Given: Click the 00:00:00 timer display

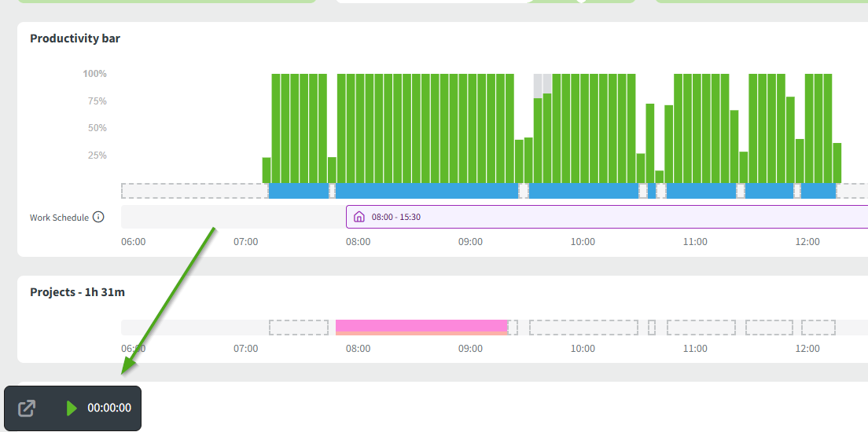Looking at the screenshot, I should (109, 408).
